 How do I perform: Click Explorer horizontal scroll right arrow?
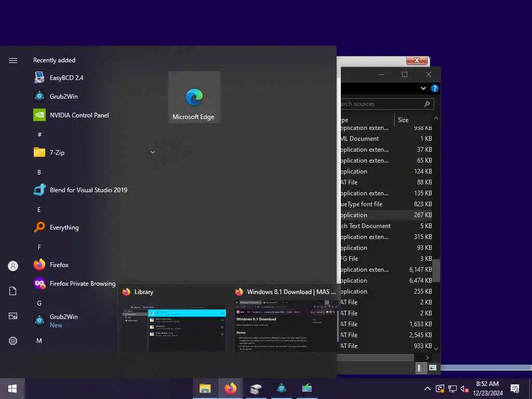pyautogui.click(x=428, y=357)
